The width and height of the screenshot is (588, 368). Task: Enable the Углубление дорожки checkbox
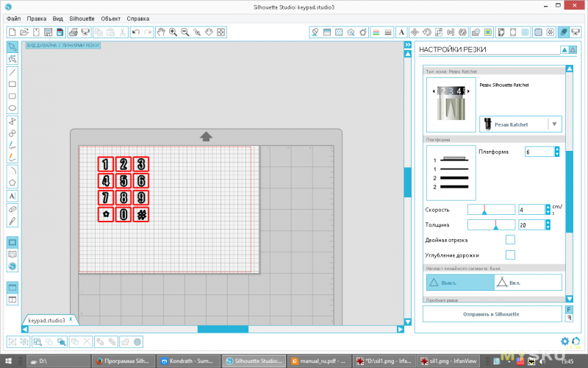(510, 255)
